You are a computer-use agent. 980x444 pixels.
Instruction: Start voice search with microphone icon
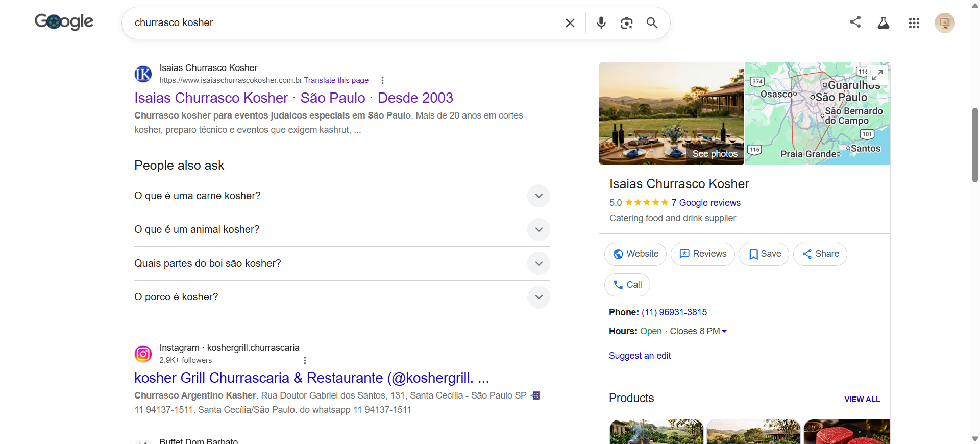point(601,23)
